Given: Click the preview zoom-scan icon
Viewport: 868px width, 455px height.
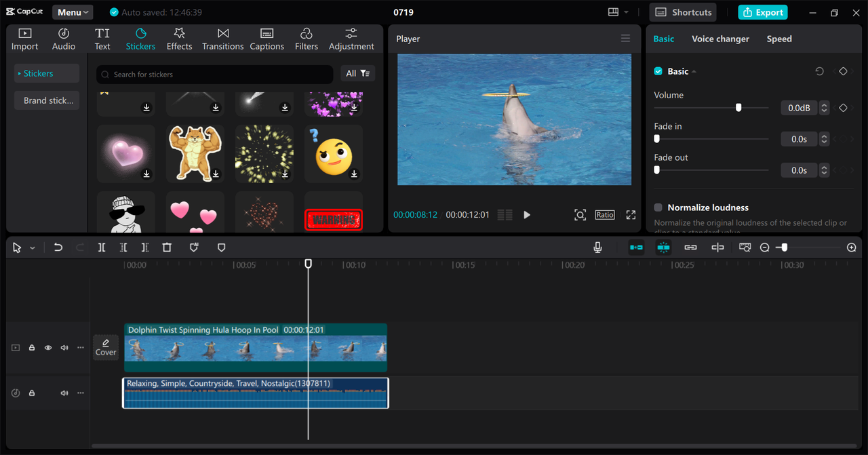Looking at the screenshot, I should (x=580, y=215).
